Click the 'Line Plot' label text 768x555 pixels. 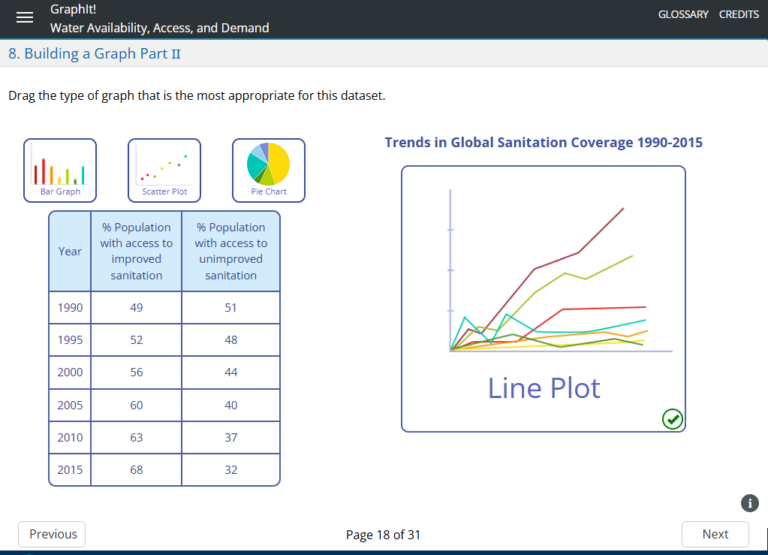point(544,388)
